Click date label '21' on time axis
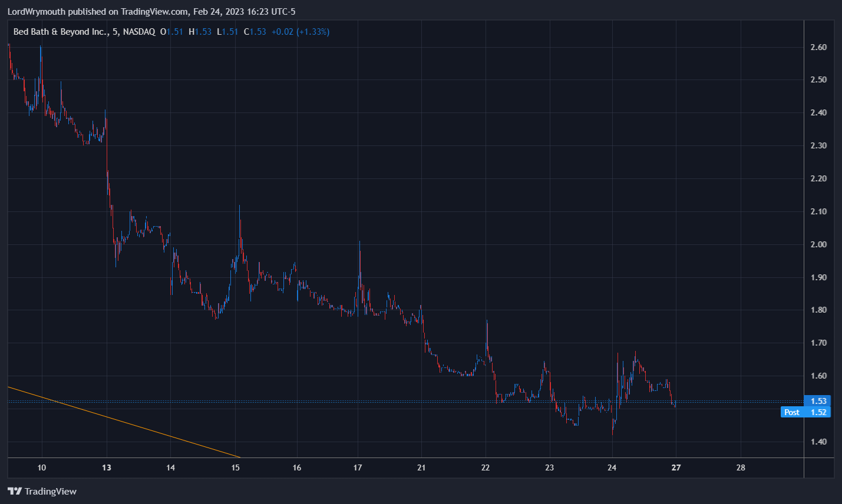This screenshot has height=504, width=842. (421, 467)
